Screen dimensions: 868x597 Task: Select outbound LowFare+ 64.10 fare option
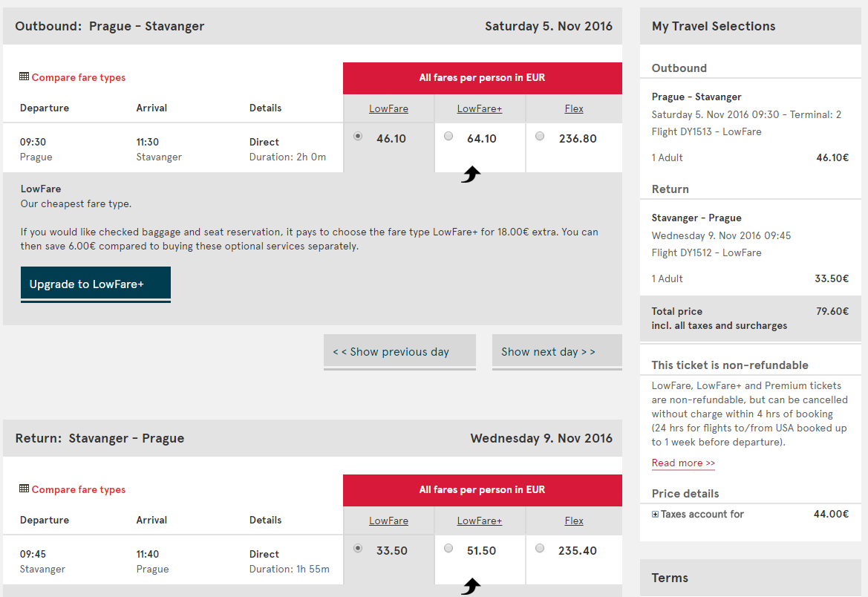[448, 136]
